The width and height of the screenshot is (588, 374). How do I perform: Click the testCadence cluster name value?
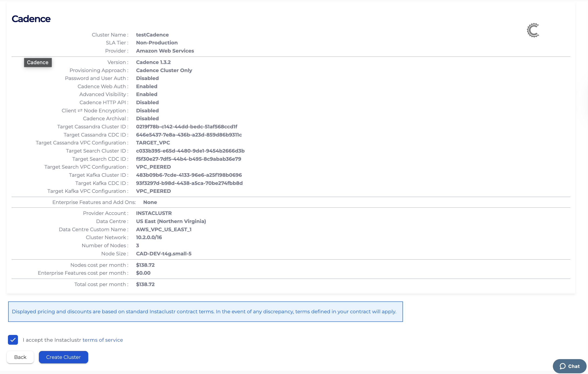(x=152, y=35)
